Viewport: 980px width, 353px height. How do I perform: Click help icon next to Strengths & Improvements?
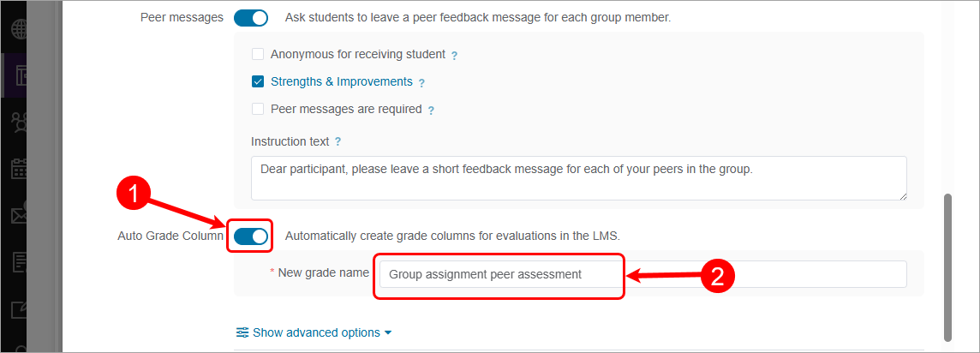[421, 83]
